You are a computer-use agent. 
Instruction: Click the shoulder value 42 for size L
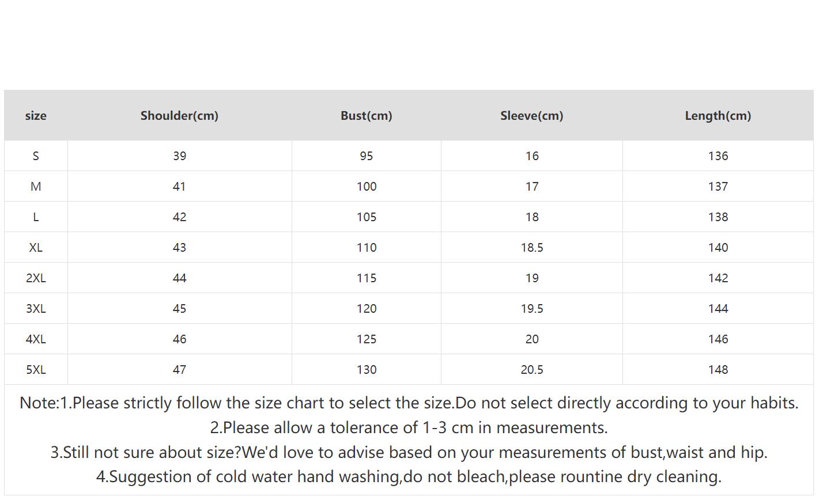click(179, 217)
